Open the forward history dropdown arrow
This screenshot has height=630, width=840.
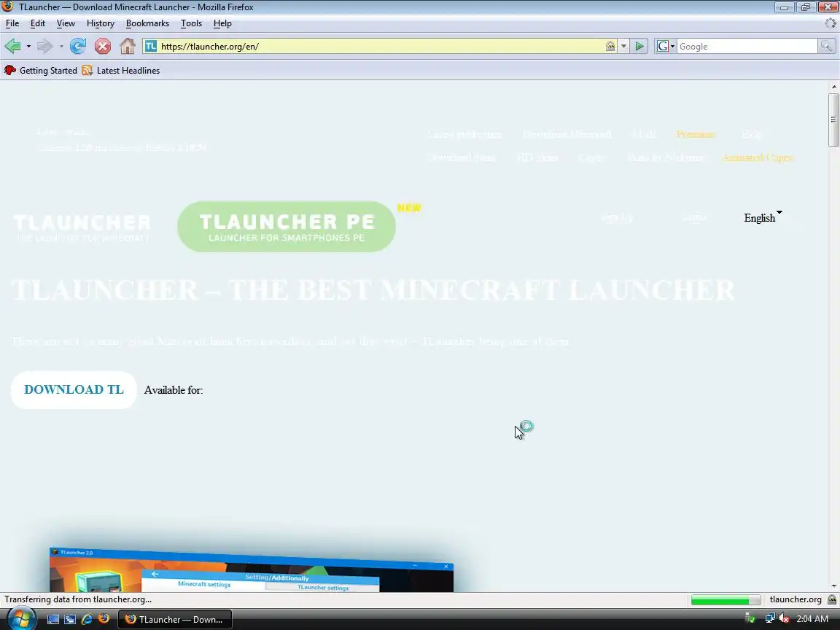tap(61, 46)
